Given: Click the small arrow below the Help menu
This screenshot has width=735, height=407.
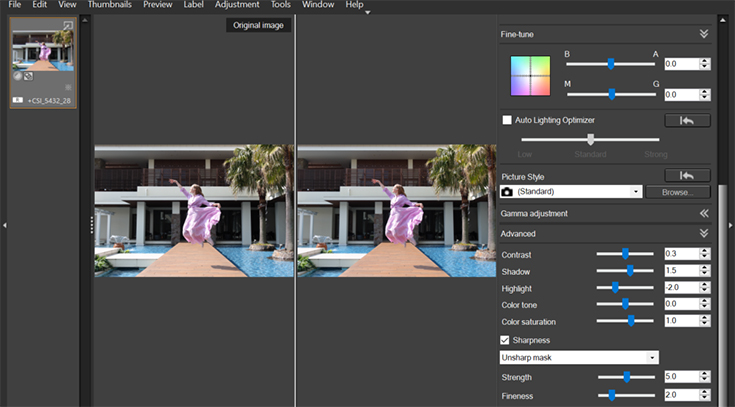Looking at the screenshot, I should [368, 13].
